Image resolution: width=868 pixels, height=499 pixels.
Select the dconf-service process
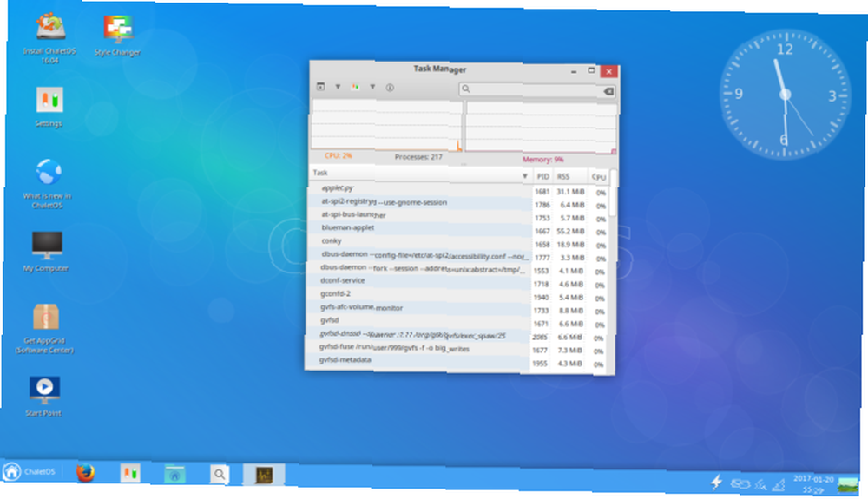(x=457, y=283)
